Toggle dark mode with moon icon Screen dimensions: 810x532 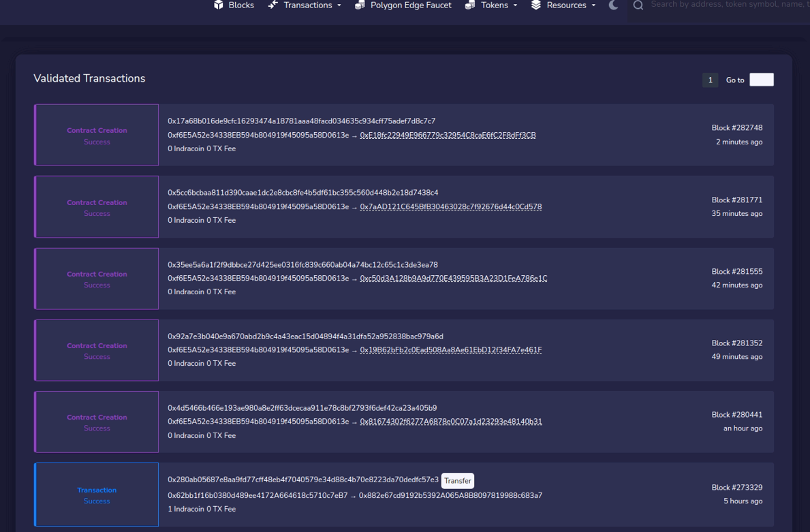pyautogui.click(x=613, y=5)
